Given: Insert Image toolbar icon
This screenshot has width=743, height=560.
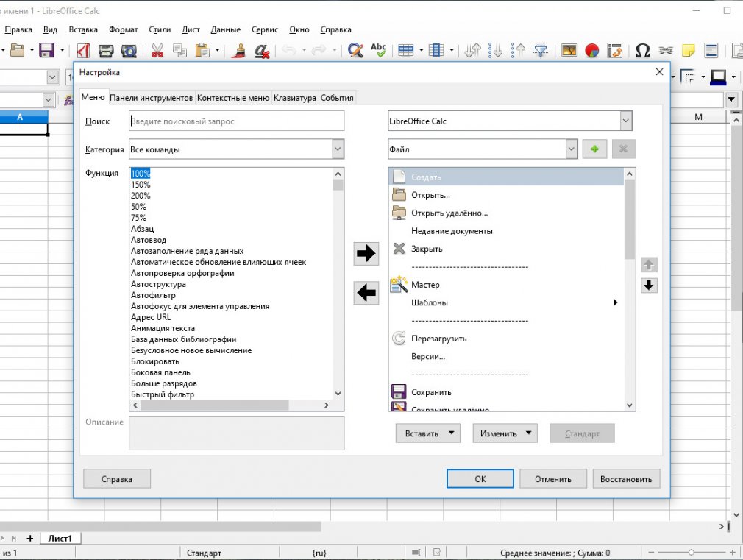Looking at the screenshot, I should [569, 50].
